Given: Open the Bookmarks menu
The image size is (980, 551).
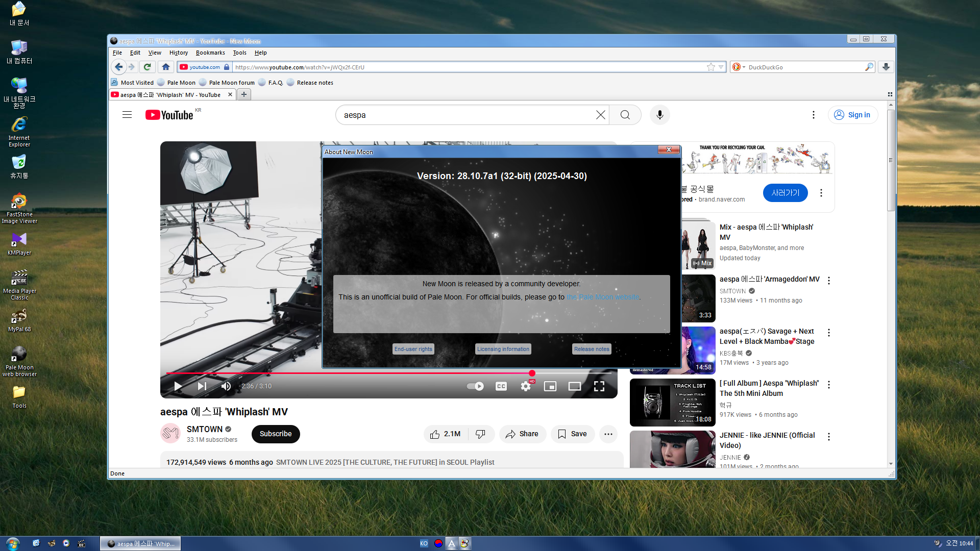Looking at the screenshot, I should [210, 53].
